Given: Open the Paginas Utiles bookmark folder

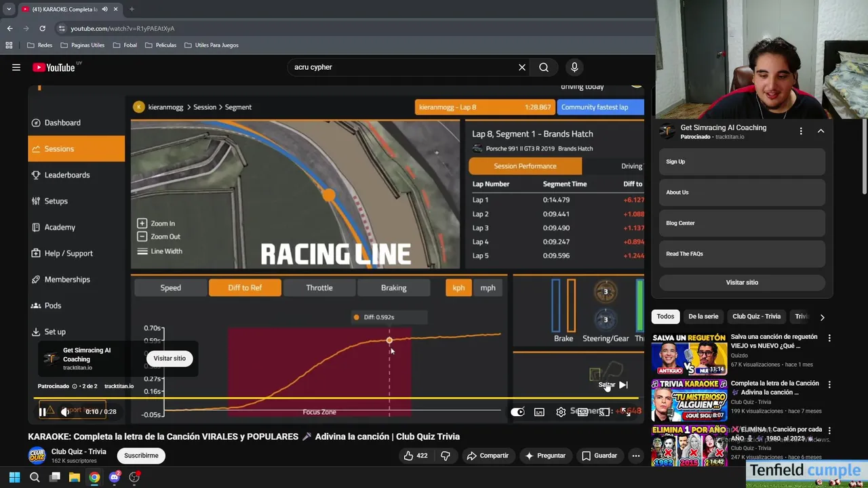Looking at the screenshot, I should 83,45.
